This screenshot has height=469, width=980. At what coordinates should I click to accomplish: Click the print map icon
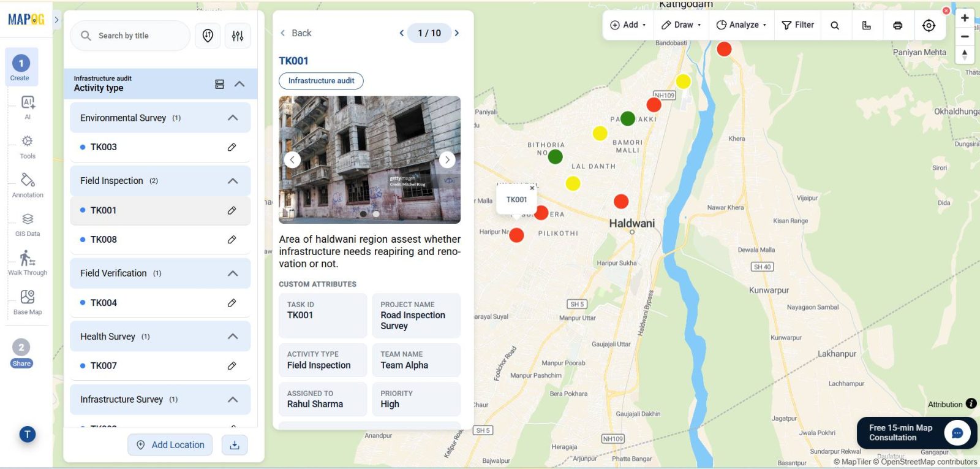pos(897,25)
